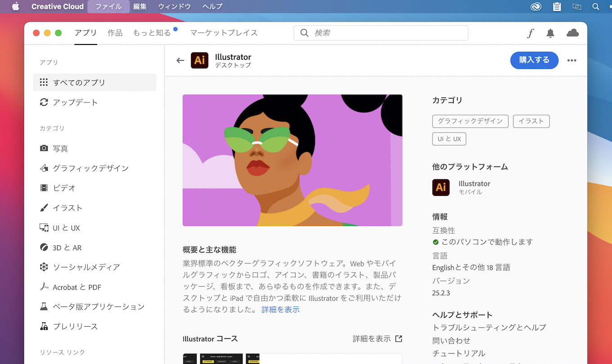Click inside the 検索 search field
This screenshot has width=612, height=364.
381,33
